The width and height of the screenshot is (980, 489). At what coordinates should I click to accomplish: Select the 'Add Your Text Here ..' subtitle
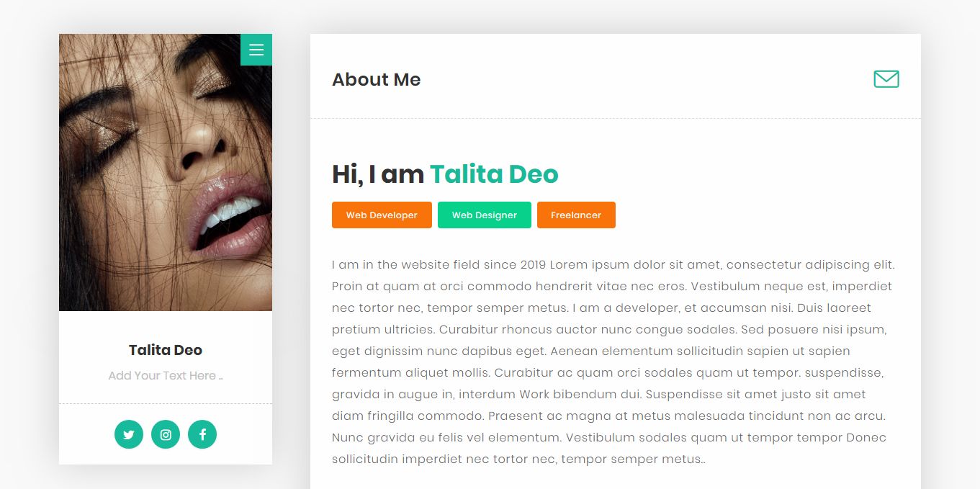click(166, 376)
